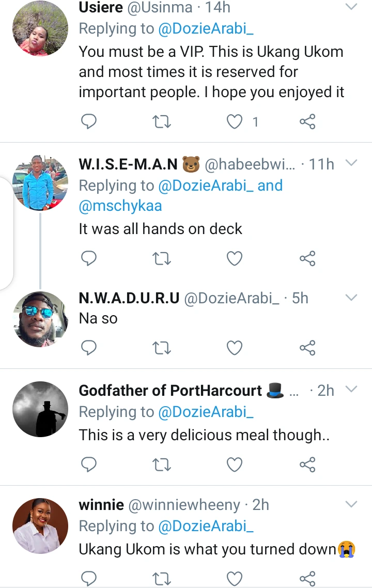
Task: Open Usiere's profile avatar
Action: click(x=40, y=28)
